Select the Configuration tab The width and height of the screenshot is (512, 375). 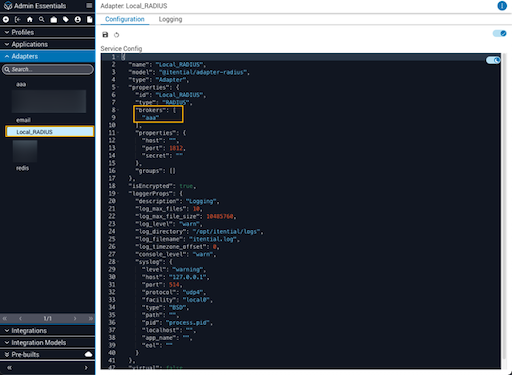point(125,19)
